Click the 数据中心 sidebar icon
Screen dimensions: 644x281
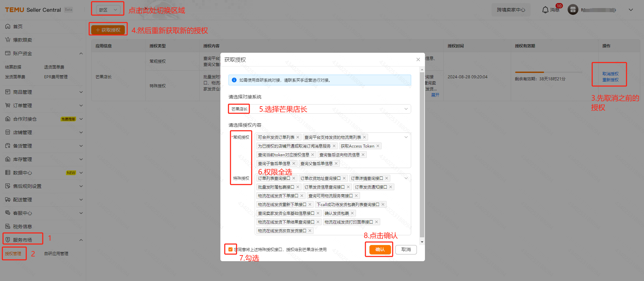coord(8,173)
